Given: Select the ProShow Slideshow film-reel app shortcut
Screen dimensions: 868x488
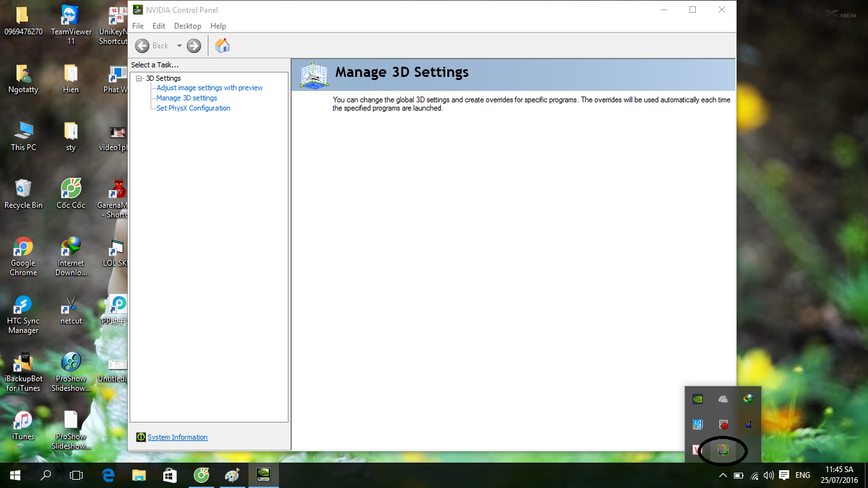Looking at the screenshot, I should 71,372.
